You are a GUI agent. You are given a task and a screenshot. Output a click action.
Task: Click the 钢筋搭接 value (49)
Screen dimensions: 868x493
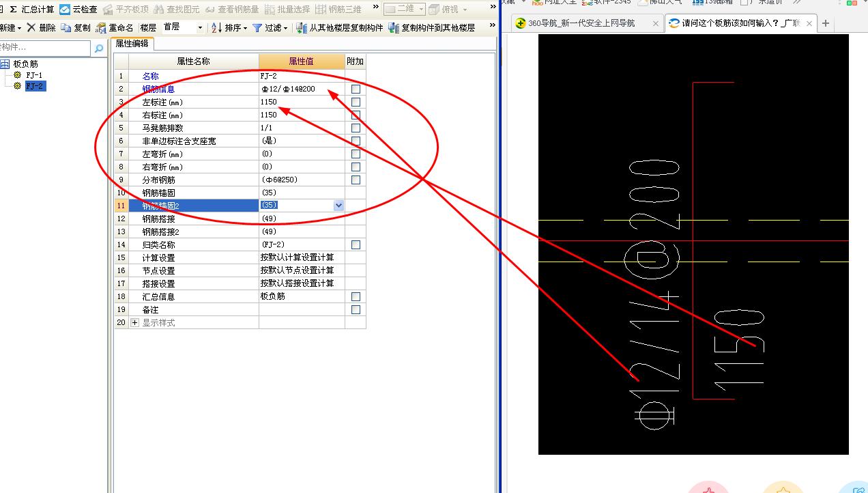point(302,219)
